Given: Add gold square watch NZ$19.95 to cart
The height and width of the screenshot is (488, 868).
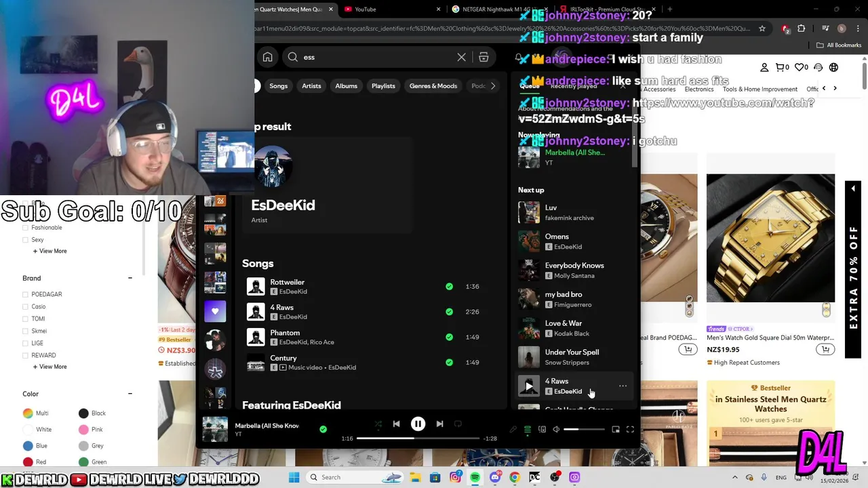Looking at the screenshot, I should pyautogui.click(x=825, y=350).
